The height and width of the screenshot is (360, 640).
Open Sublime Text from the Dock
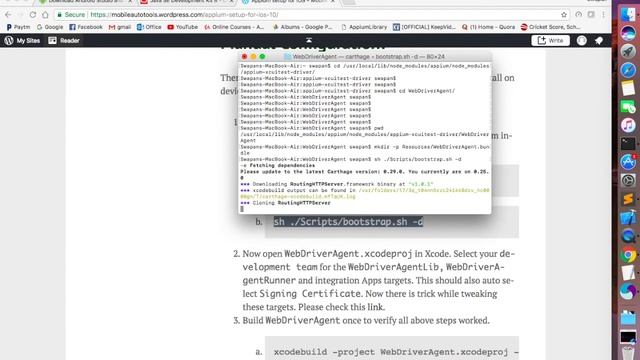coord(628,199)
